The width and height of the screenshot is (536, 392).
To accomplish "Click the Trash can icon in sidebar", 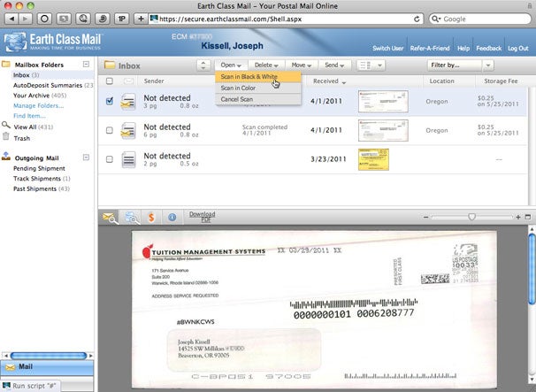I will click(x=6, y=136).
